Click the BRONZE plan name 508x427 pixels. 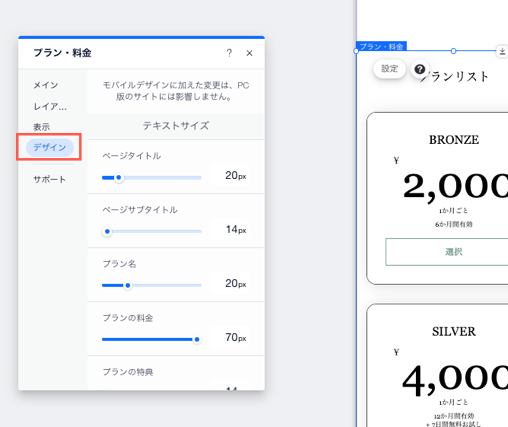point(454,140)
